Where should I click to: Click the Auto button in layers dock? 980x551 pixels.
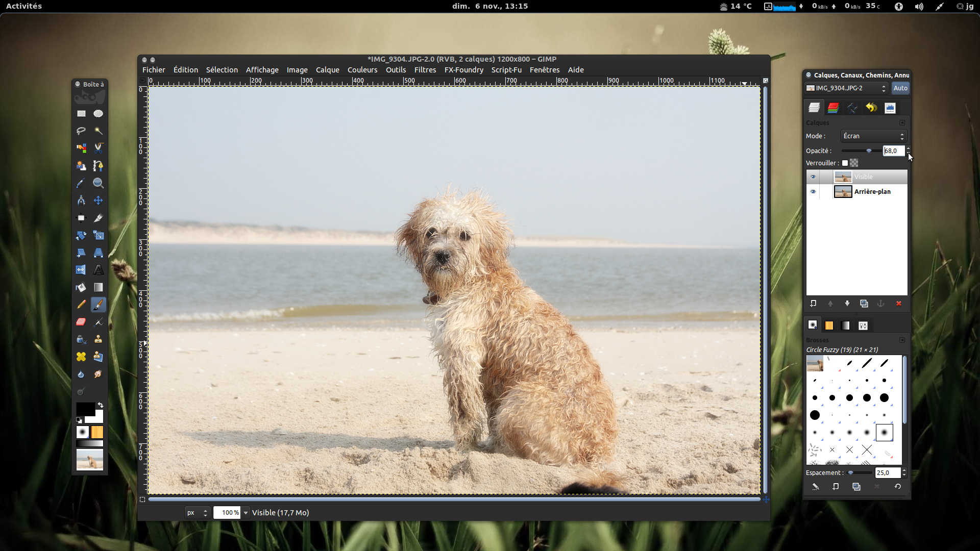tap(900, 88)
